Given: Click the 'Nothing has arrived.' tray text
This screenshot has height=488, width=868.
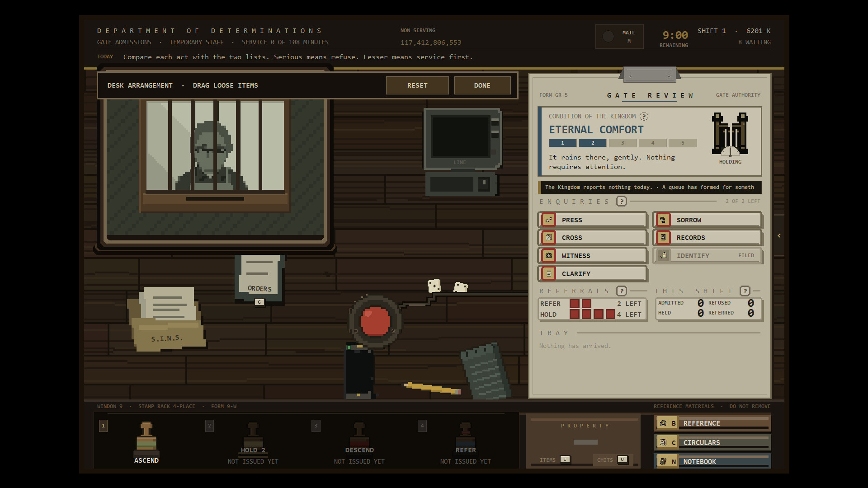Looking at the screenshot, I should pos(575,346).
